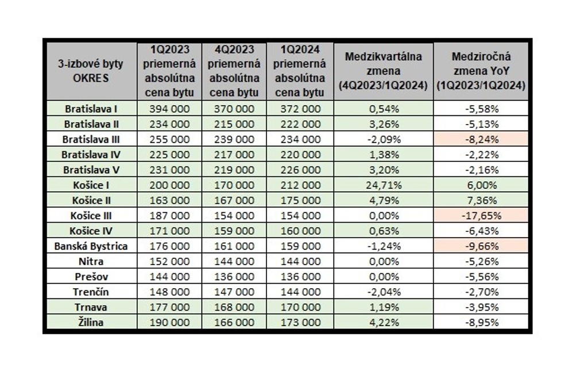Select the 'Banská Bystrica' row label
The image size is (588, 384).
[x=91, y=246]
